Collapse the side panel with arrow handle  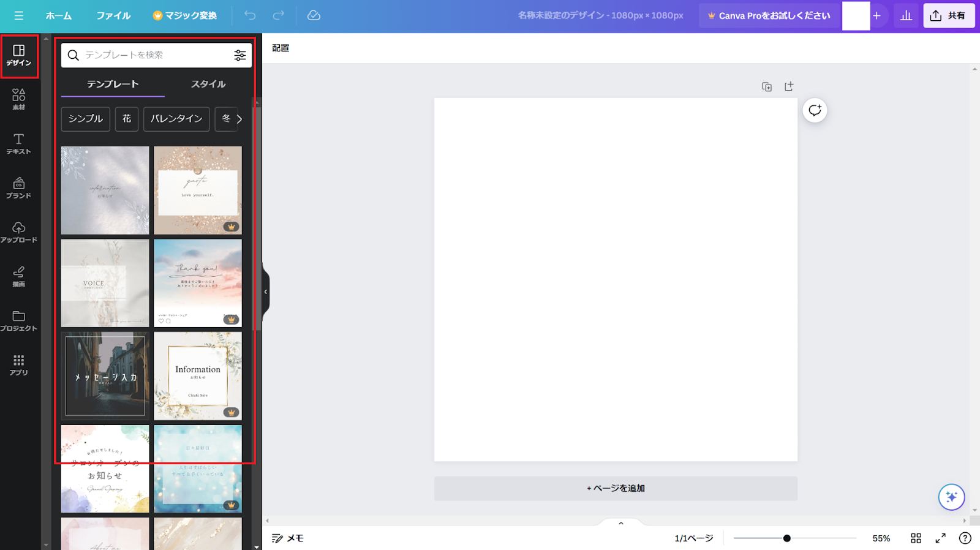(266, 292)
